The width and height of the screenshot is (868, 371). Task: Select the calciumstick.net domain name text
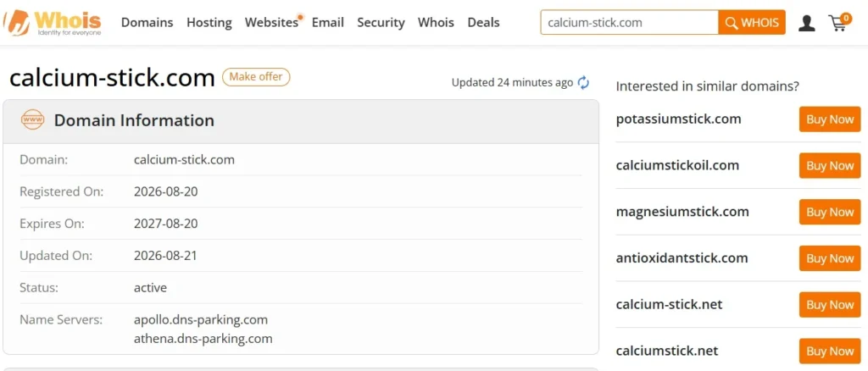(x=667, y=351)
